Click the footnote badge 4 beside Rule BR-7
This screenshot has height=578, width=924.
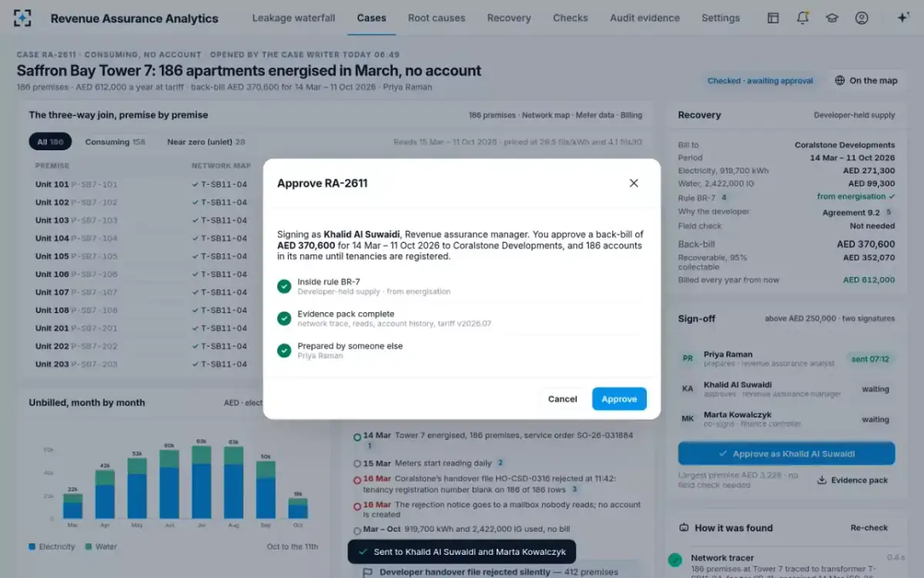coord(724,197)
